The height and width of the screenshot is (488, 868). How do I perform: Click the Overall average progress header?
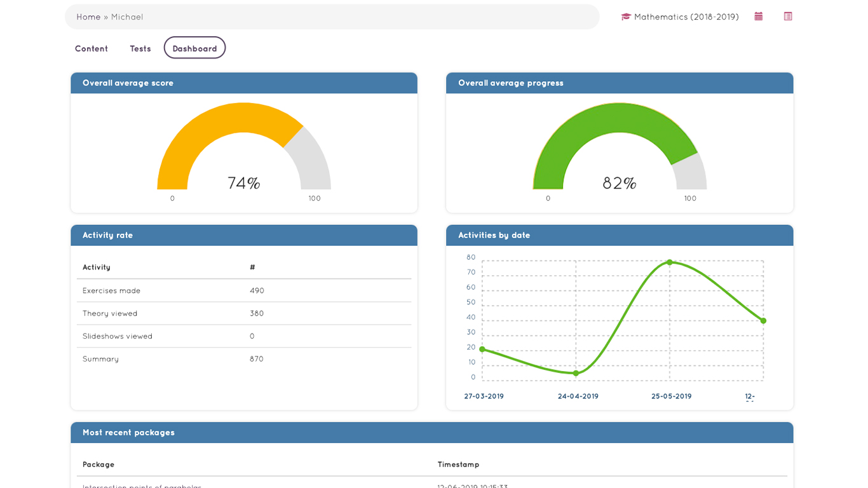click(620, 83)
